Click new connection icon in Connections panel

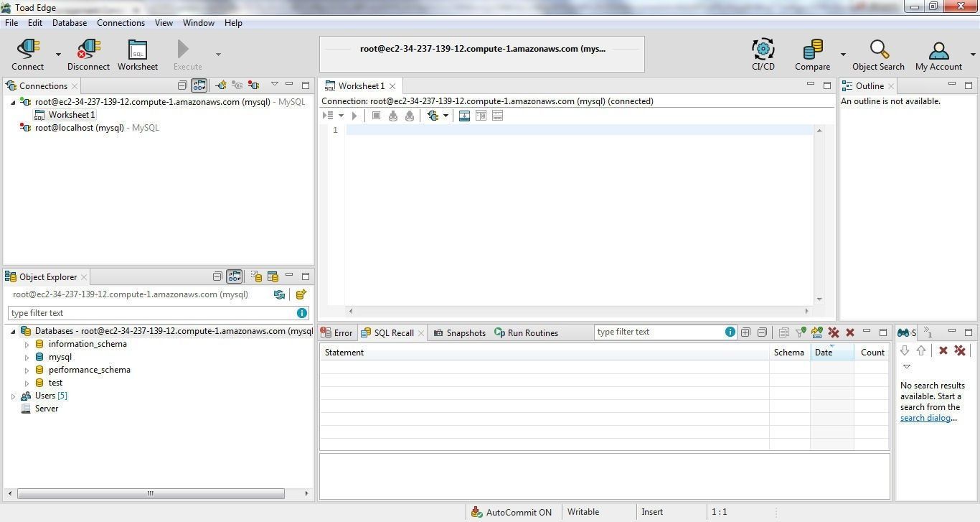[x=220, y=85]
